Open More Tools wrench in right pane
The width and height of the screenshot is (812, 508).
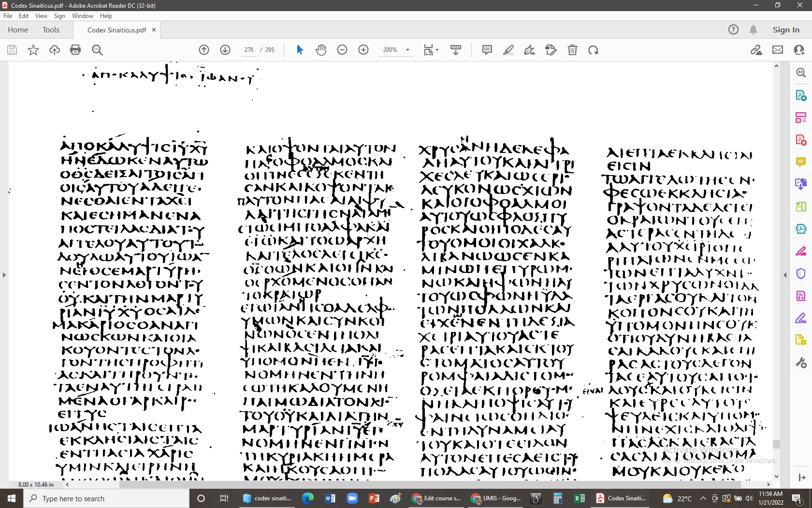[801, 363]
